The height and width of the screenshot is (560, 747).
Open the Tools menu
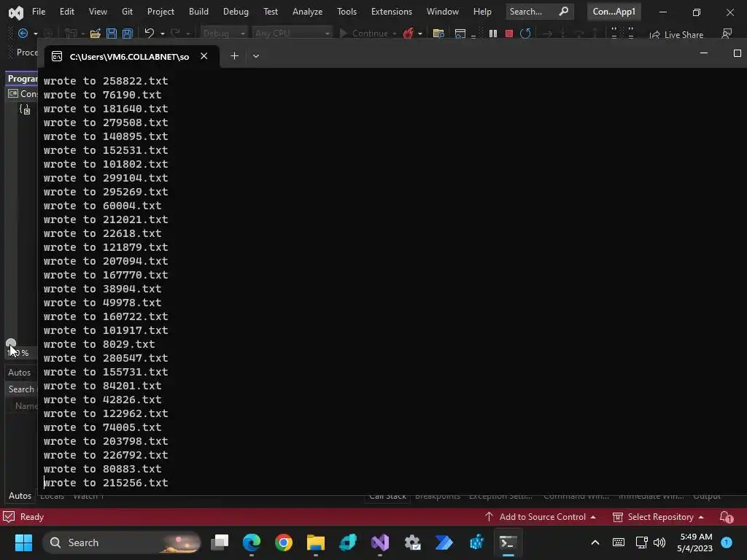(x=347, y=12)
